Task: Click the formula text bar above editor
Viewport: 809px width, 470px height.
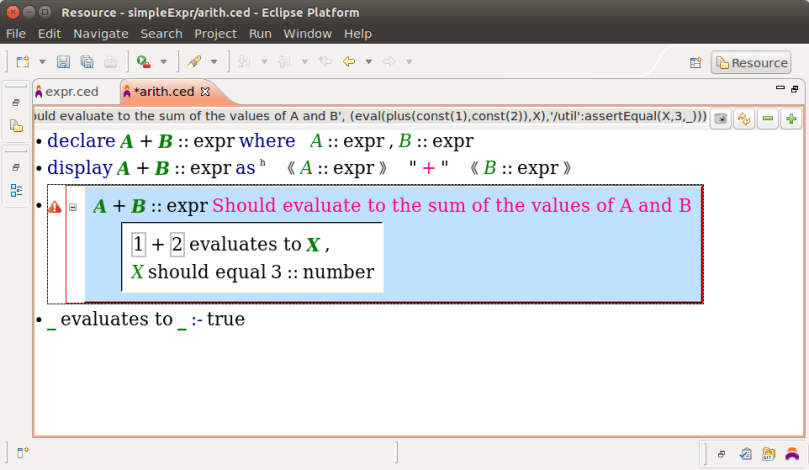Action: [370, 117]
